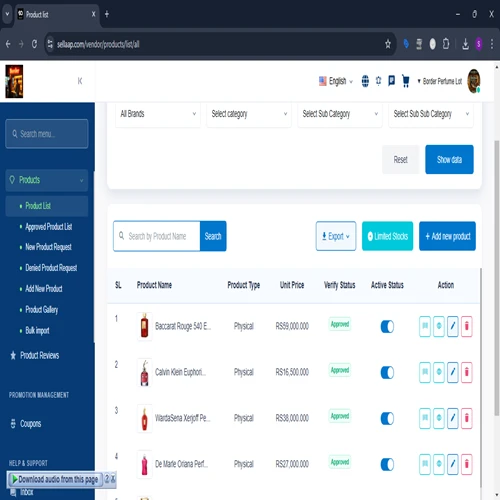
Task: Click the barcode icon for De Marie Oriana
Action: point(425,464)
